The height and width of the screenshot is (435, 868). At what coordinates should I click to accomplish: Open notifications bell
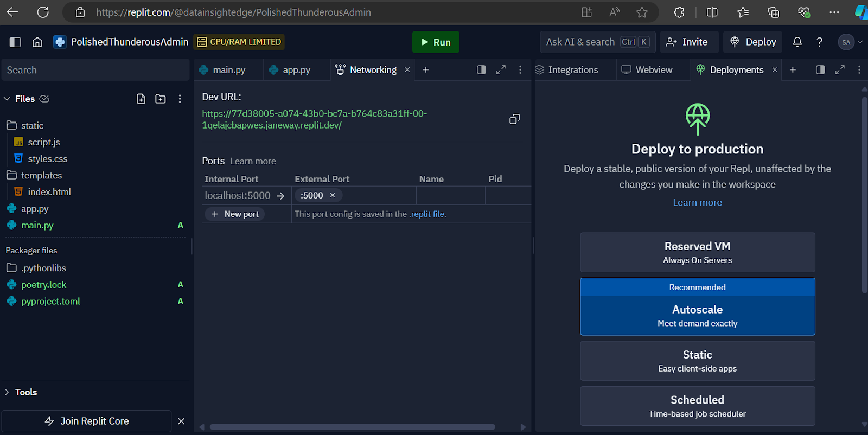tap(797, 42)
